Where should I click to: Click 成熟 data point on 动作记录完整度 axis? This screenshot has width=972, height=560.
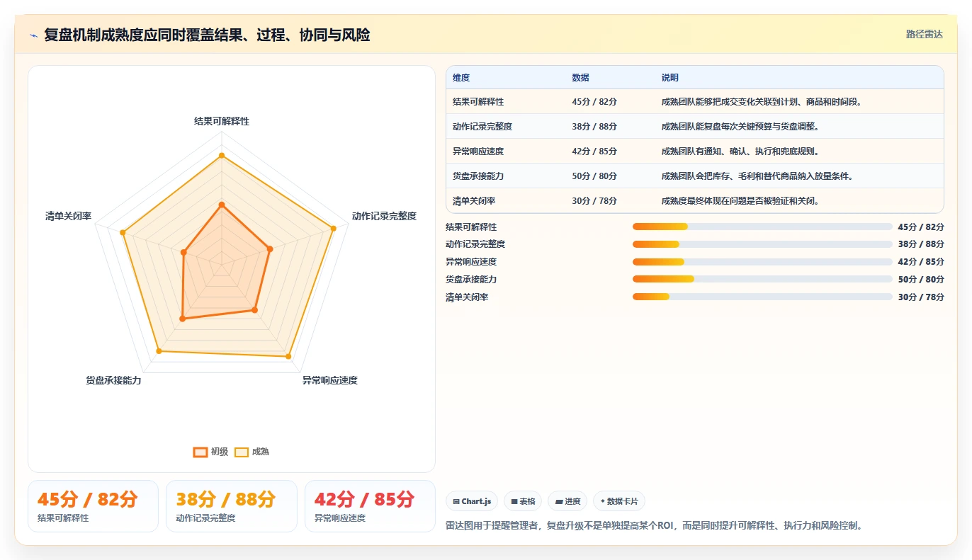click(x=333, y=228)
